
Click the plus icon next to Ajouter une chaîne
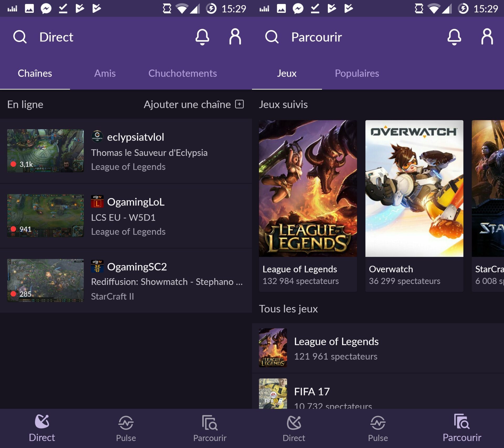239,104
